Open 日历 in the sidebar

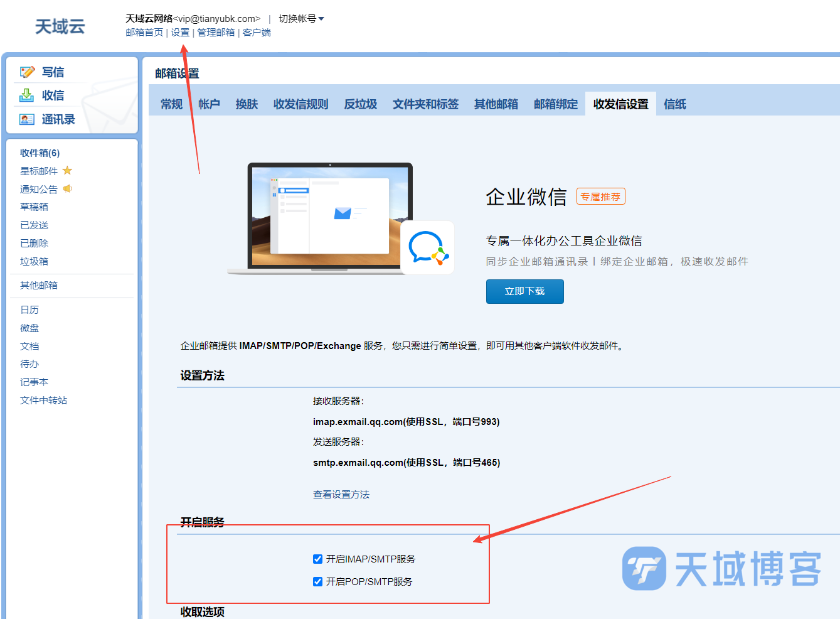[x=29, y=310]
